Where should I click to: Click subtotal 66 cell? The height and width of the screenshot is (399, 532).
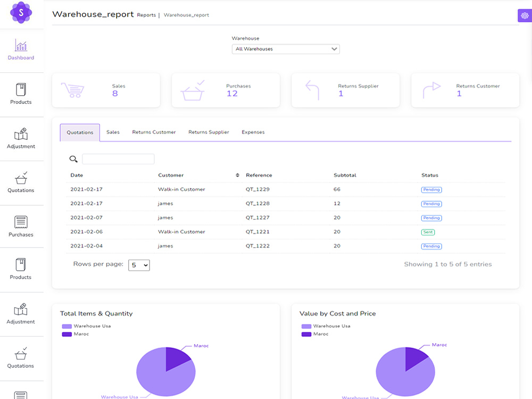click(337, 189)
